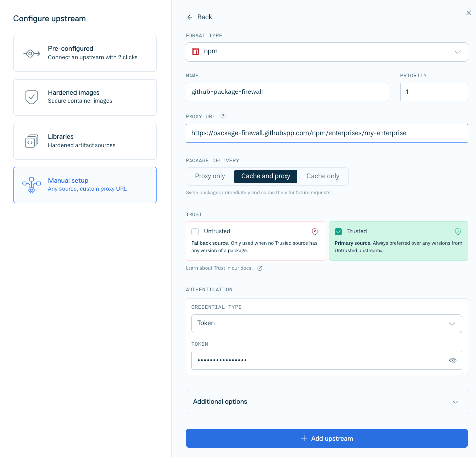This screenshot has height=457, width=476.
Task: Click 'Hardened artifact sources' text
Action: tap(82, 145)
